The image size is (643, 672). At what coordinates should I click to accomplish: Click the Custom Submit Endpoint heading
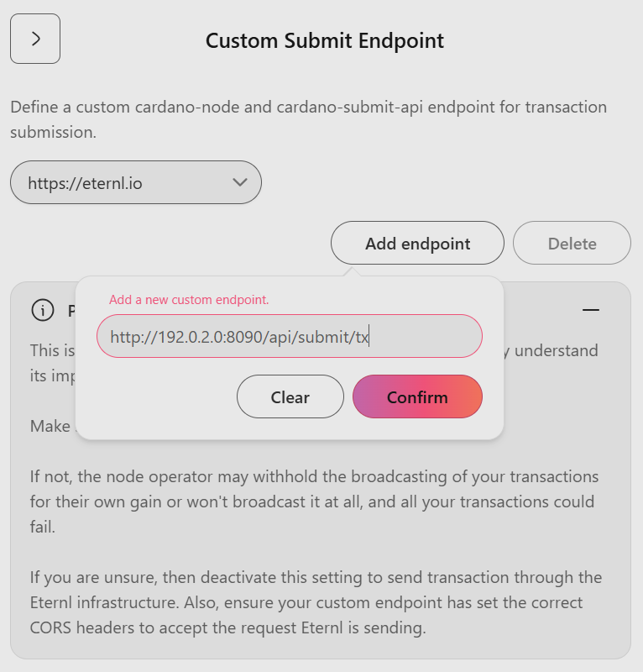click(x=325, y=40)
